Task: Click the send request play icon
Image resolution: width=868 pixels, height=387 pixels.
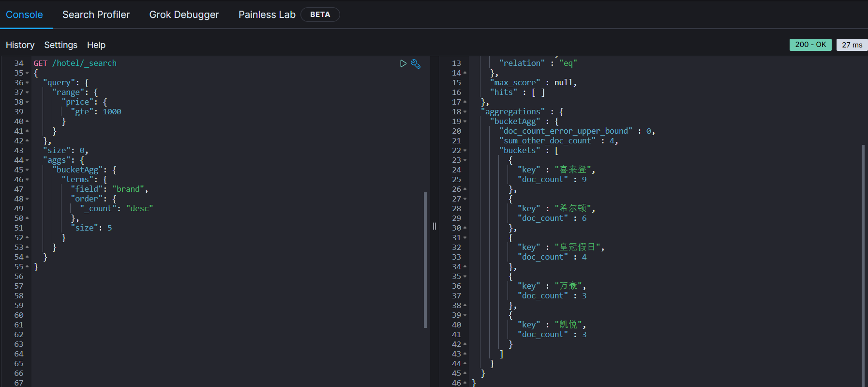Action: point(403,63)
